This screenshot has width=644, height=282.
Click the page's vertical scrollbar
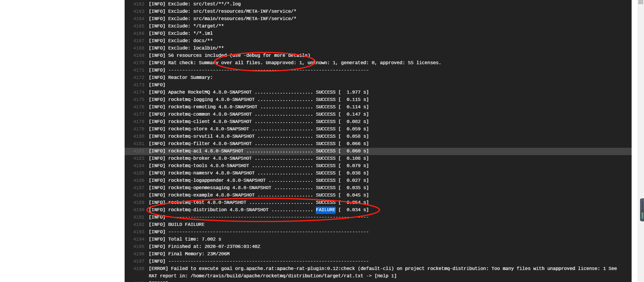641,141
